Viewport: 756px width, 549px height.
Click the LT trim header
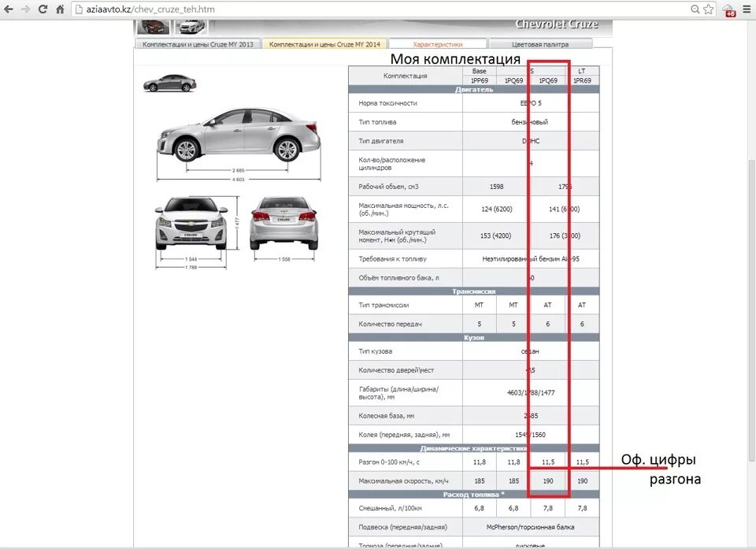click(582, 71)
